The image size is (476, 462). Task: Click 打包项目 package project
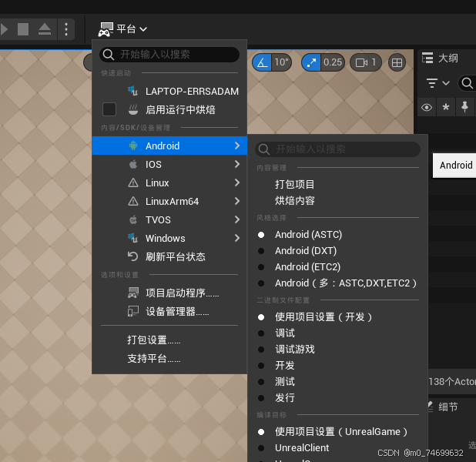point(337,184)
